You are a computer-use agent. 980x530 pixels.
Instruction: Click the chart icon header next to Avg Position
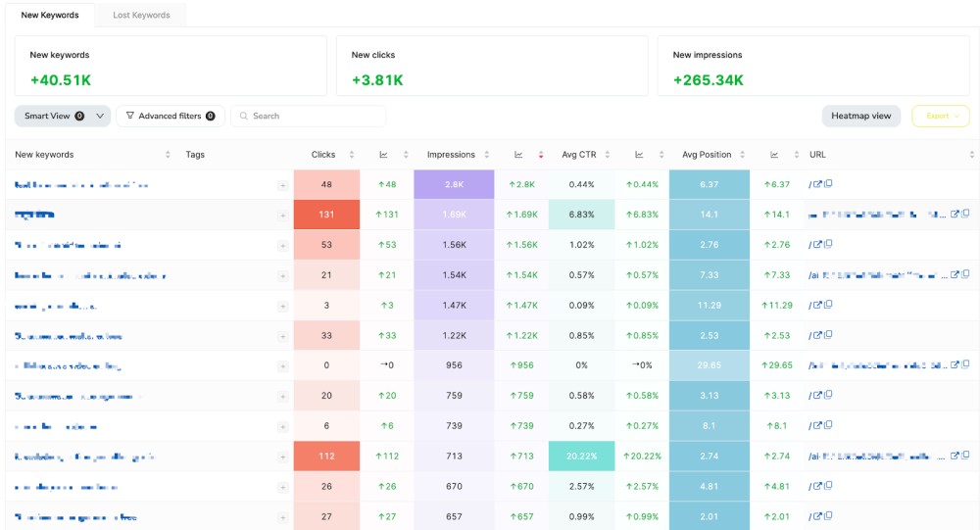point(774,155)
